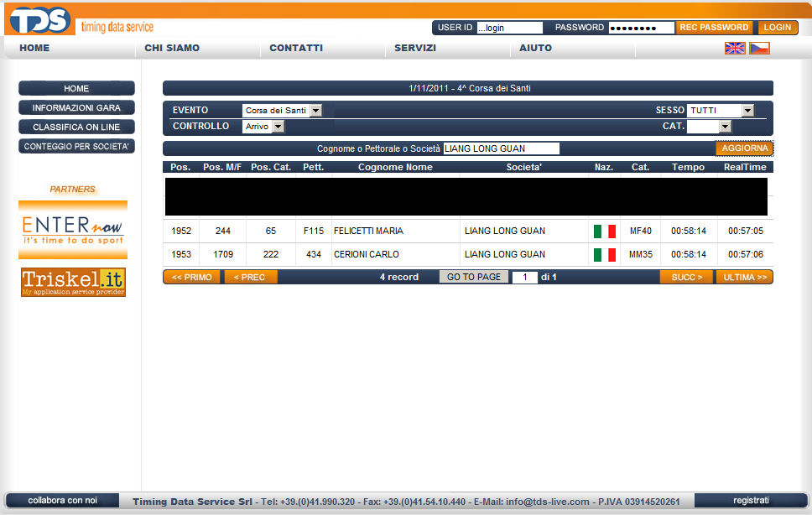Image resolution: width=812 pixels, height=515 pixels.
Task: Open the registrati link in the footer
Action: coord(750,501)
